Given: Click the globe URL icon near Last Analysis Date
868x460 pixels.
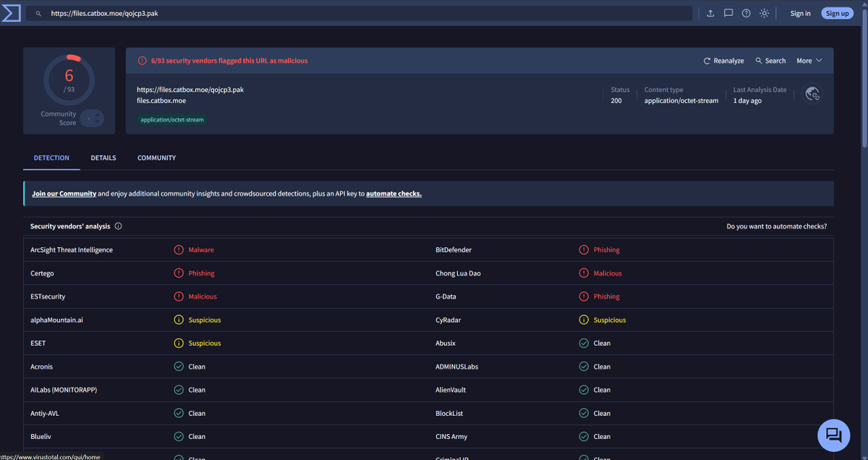Looking at the screenshot, I should pyautogui.click(x=812, y=94).
